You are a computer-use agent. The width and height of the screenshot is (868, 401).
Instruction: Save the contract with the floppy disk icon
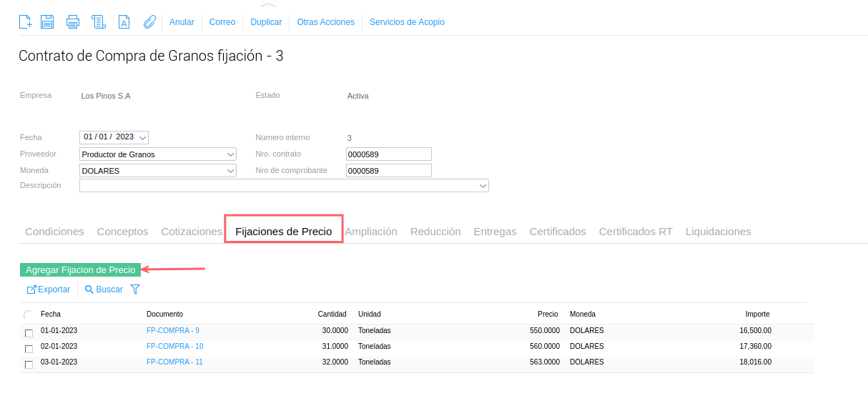point(47,21)
